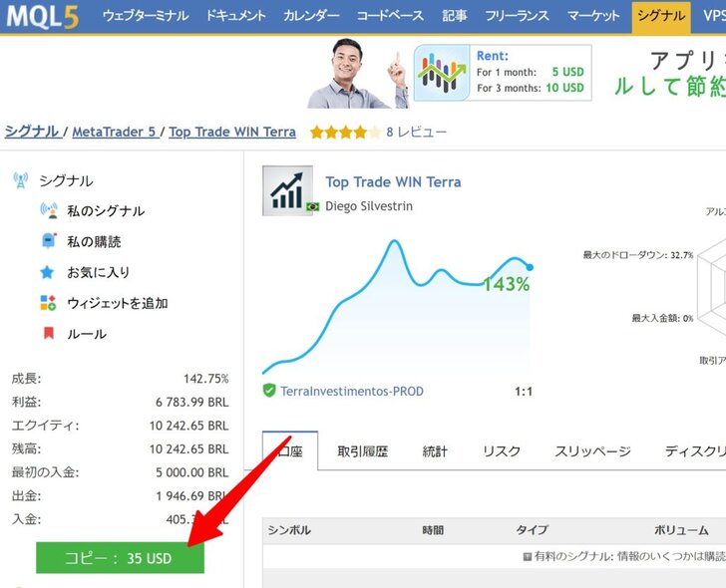Click the 最大のドローダウン: 32.7% label
Image resolution: width=726 pixels, height=588 pixels.
tap(638, 254)
